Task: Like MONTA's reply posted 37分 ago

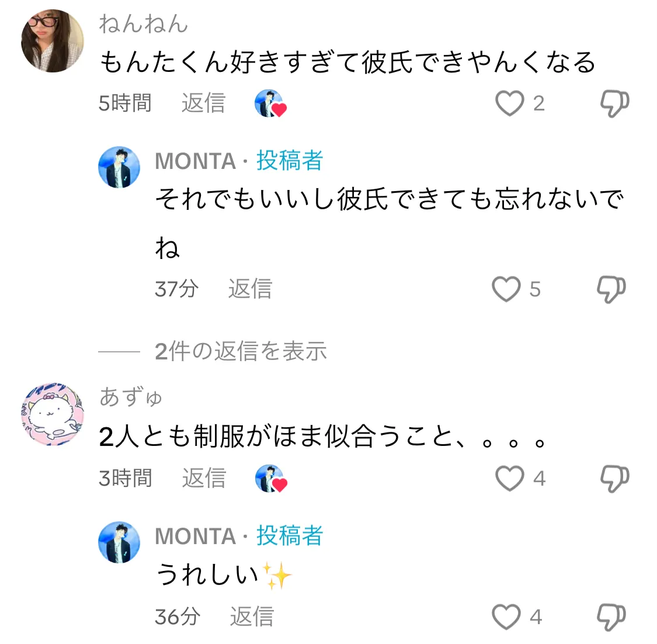Action: click(x=506, y=289)
